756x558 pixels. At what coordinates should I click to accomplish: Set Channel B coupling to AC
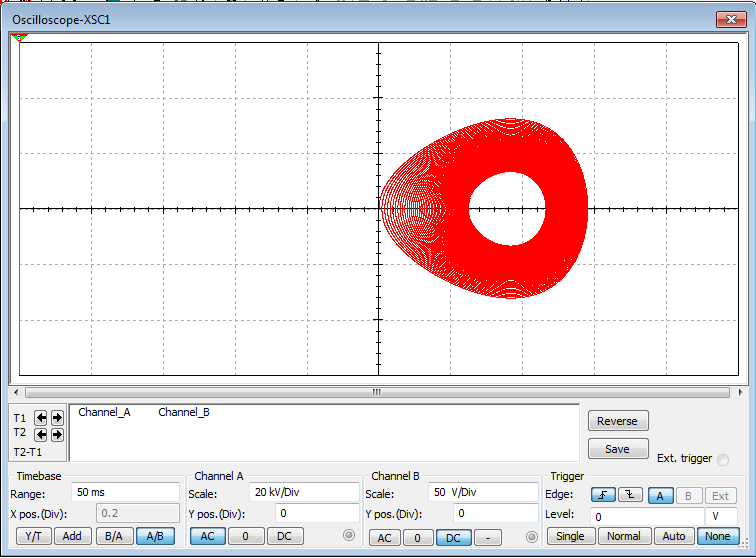pyautogui.click(x=384, y=538)
